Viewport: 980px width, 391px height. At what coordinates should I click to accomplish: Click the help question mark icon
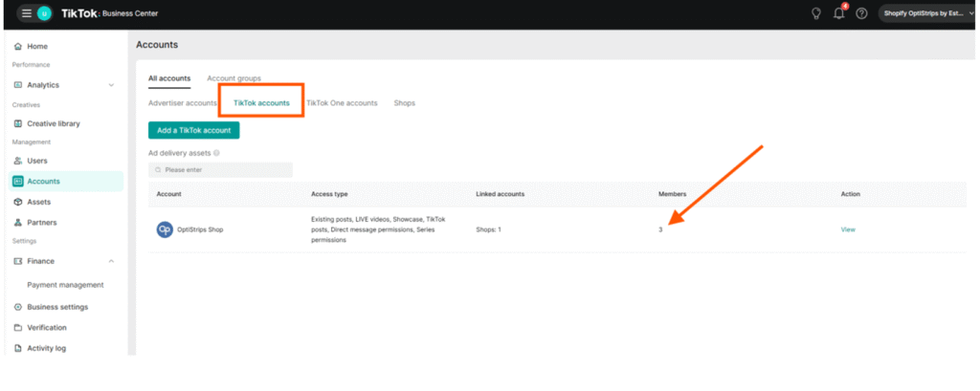[861, 13]
